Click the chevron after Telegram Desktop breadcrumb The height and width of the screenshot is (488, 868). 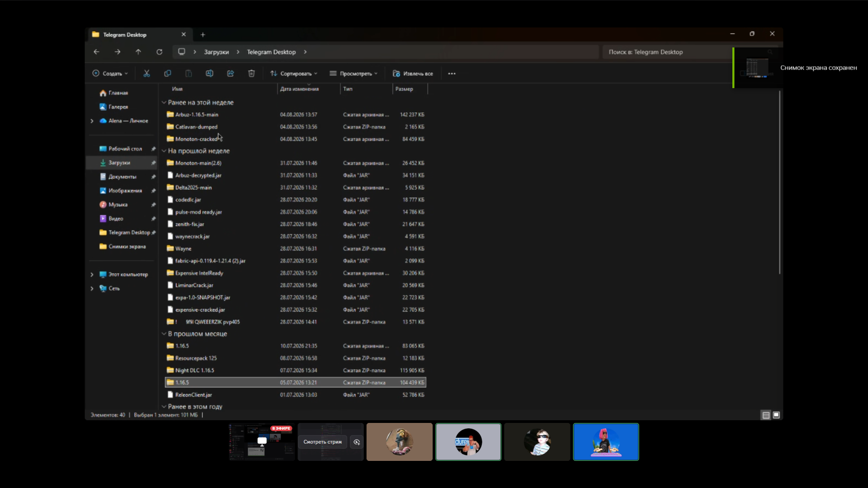point(305,52)
